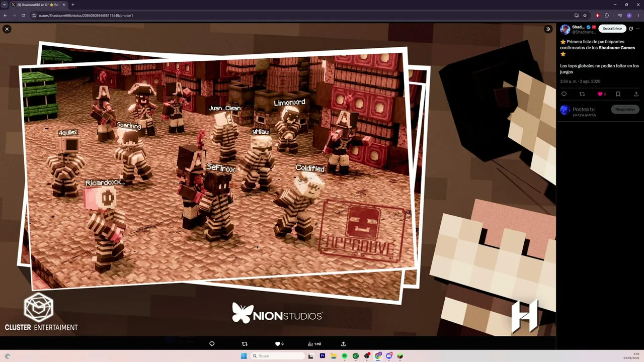The height and width of the screenshot is (362, 644).
Task: Open Discord from the taskbar
Action: click(x=389, y=356)
